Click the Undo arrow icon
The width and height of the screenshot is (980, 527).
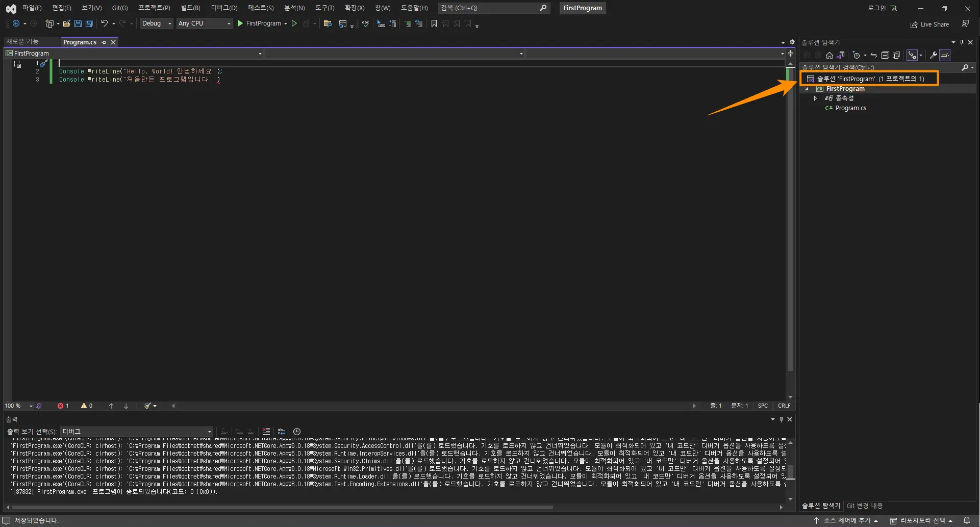tap(104, 23)
